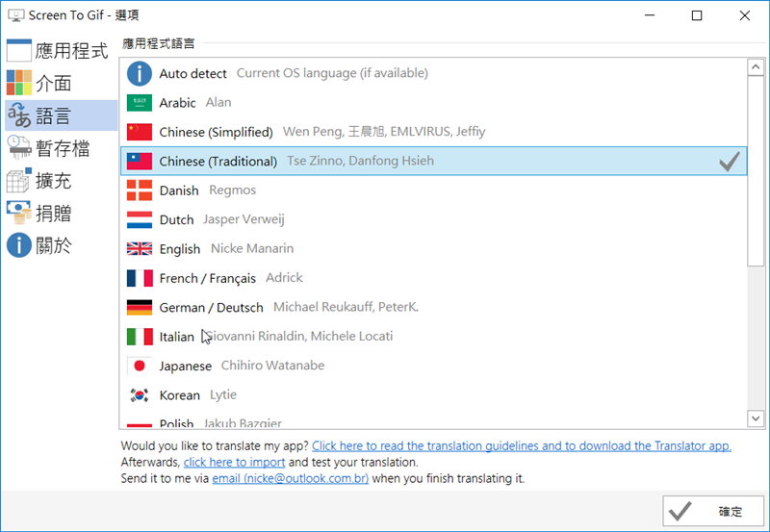Image resolution: width=770 pixels, height=532 pixels.
Task: Click the China flag for Chinese (Simplified)
Action: 140,132
